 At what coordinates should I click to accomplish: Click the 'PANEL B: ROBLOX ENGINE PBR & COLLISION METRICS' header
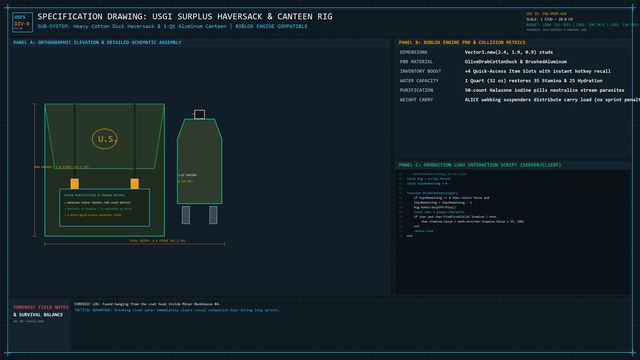coord(462,42)
